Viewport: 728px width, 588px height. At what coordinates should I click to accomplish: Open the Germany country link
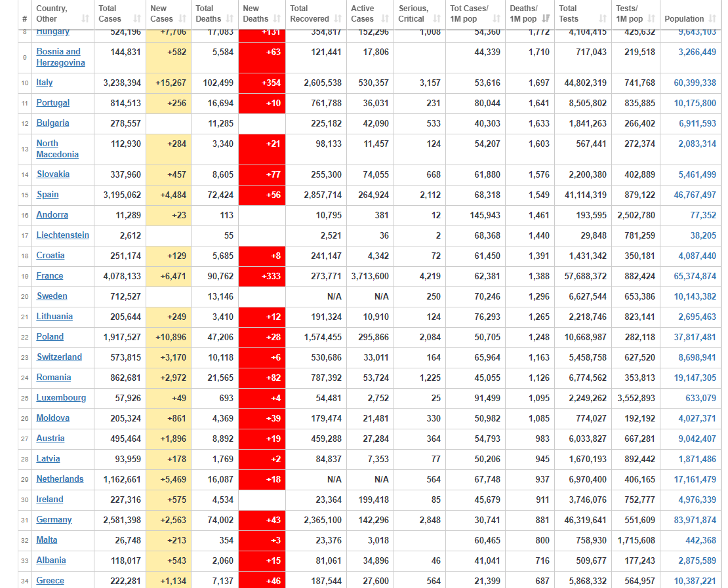point(54,520)
